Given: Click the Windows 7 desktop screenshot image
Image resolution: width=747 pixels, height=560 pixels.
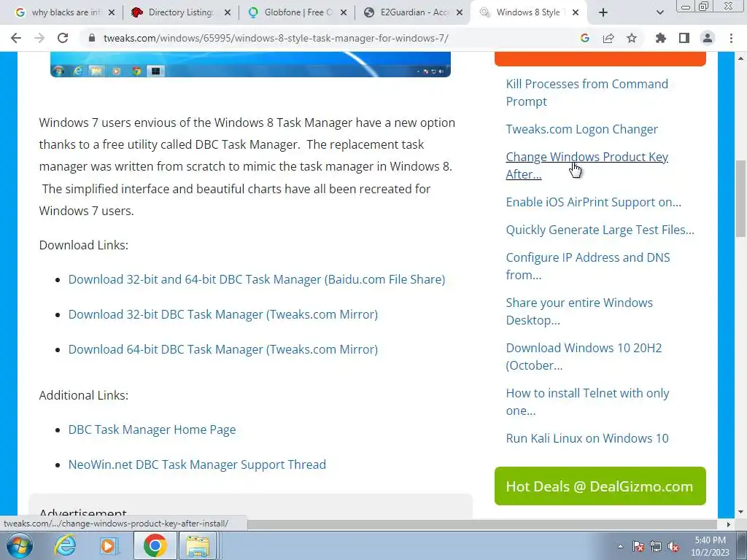Looking at the screenshot, I should [x=251, y=64].
